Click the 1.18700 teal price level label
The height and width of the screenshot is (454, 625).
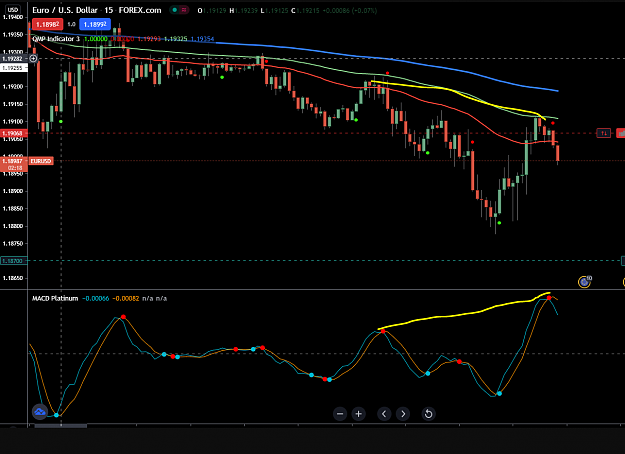pyautogui.click(x=14, y=261)
